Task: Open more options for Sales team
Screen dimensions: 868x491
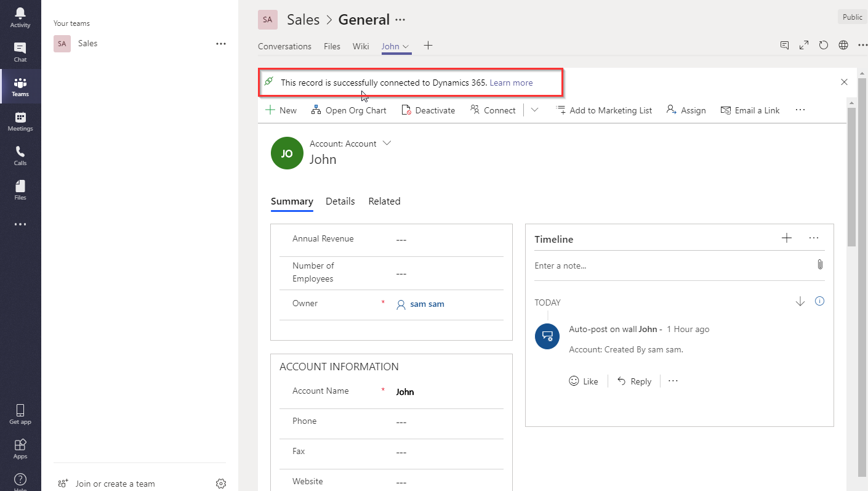Action: [221, 44]
